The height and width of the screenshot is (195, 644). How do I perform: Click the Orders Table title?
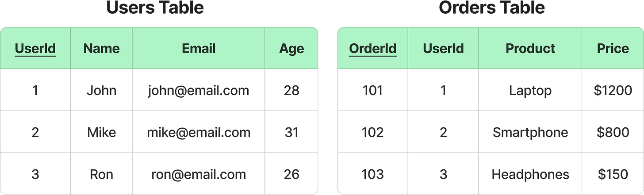coord(492,8)
